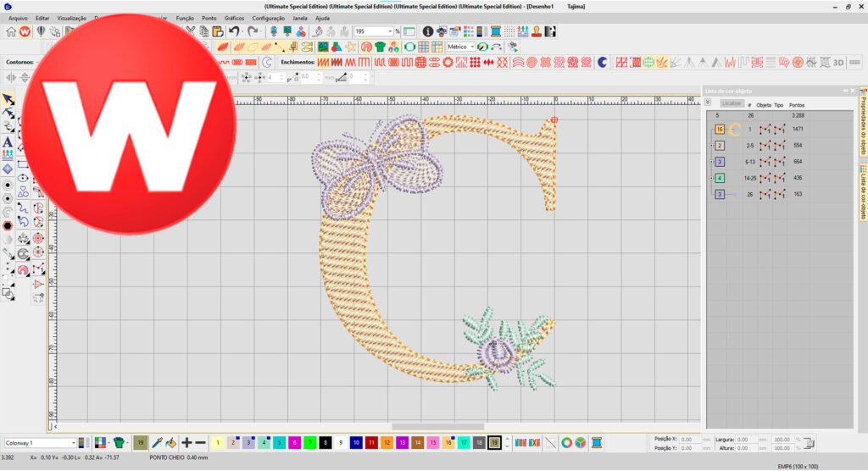Click the blue thread spool icon in top toolbar
This screenshot has height=471, width=868.
tap(495, 31)
